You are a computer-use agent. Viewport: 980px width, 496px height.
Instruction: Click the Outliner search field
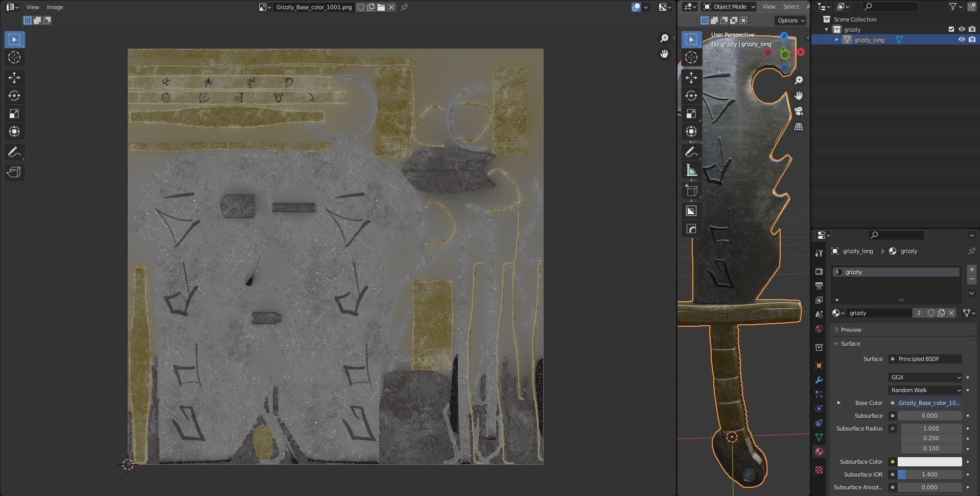click(x=890, y=7)
